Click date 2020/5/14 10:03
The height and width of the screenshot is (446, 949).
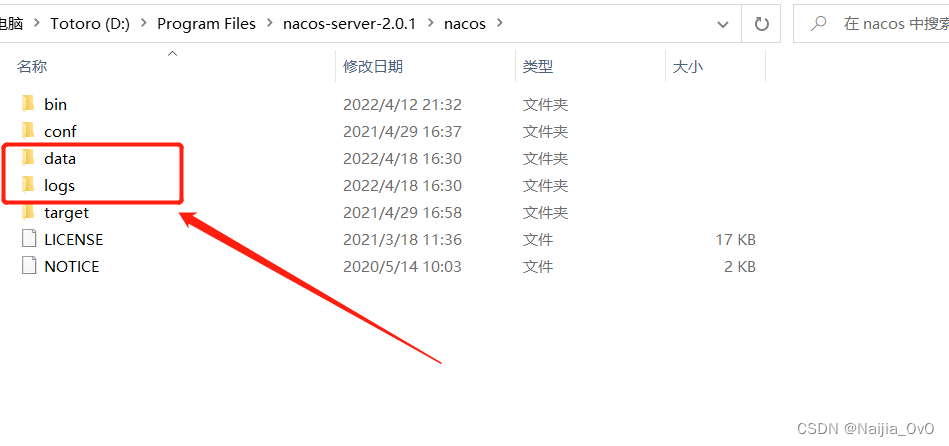402,267
